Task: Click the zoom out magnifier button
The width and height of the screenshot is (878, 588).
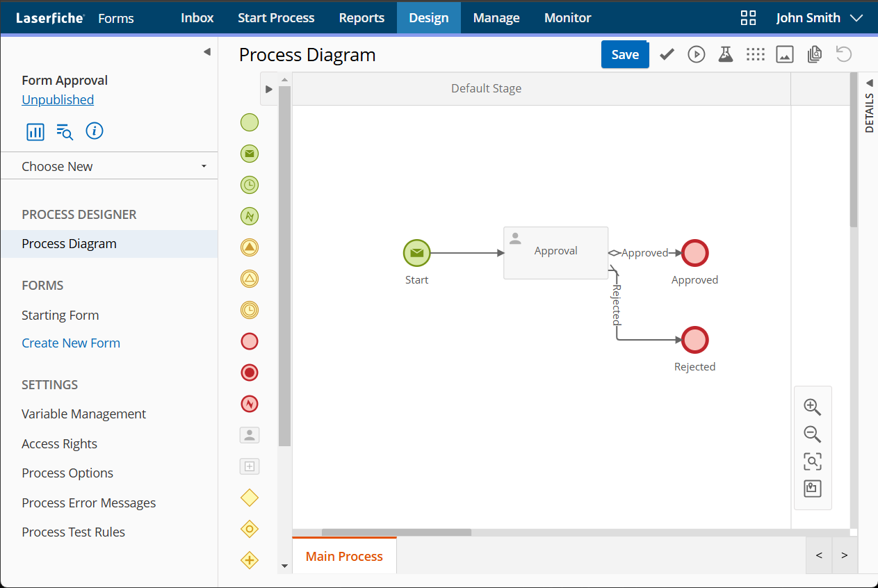Action: (812, 434)
